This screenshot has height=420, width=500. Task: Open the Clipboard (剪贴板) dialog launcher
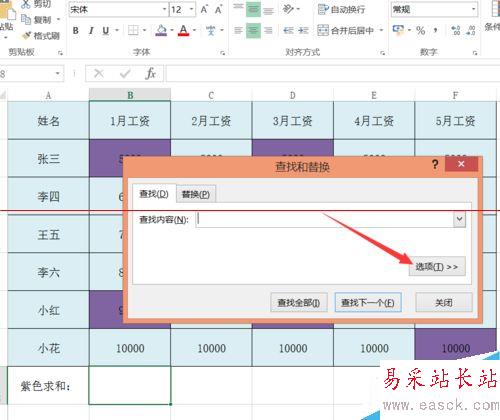(x=60, y=53)
